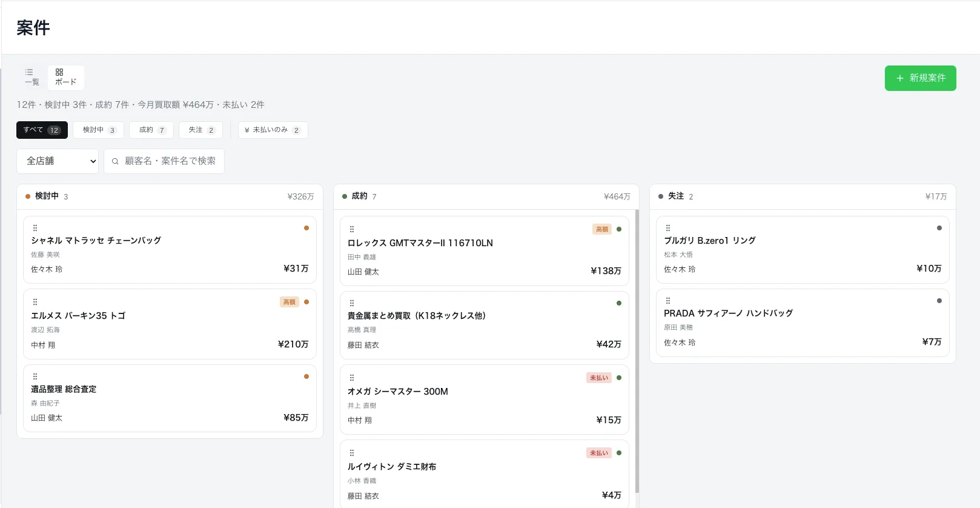Click status dot on 遺品整理 総合査定 card

pyautogui.click(x=306, y=376)
